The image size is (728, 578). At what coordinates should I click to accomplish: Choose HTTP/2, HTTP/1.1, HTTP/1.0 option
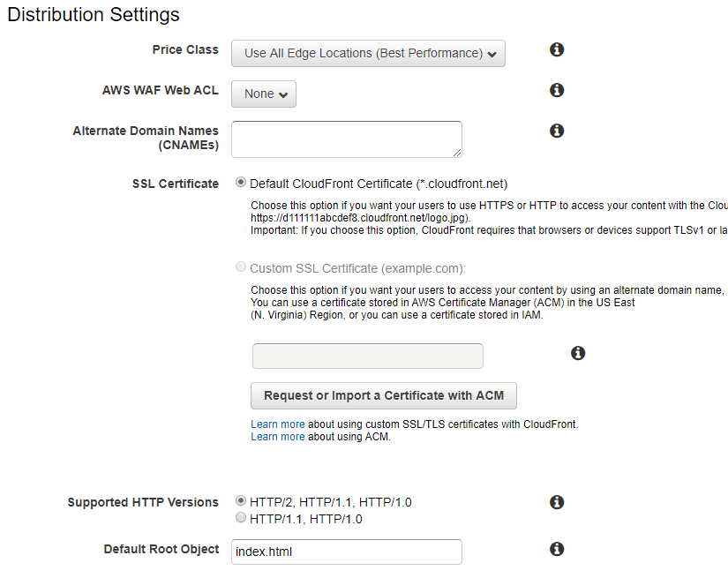coord(241,501)
